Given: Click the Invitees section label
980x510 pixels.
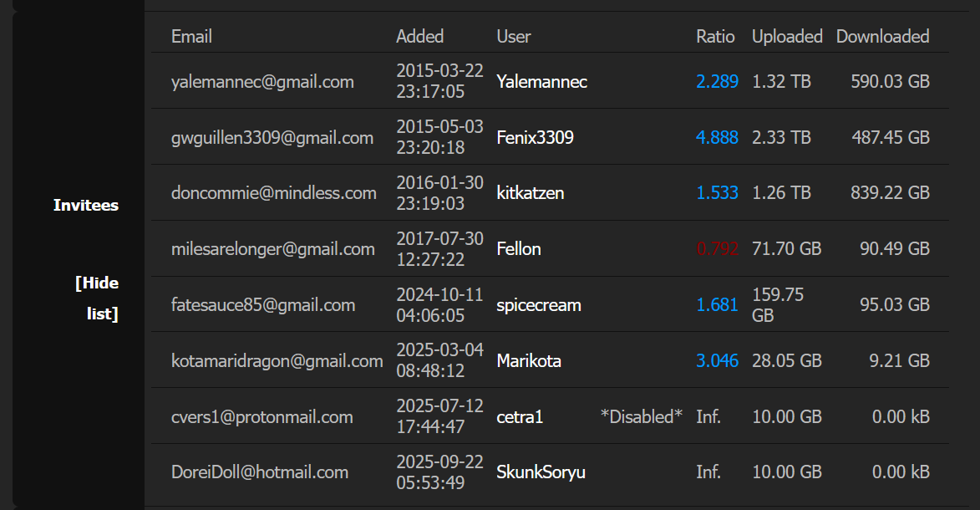Looking at the screenshot, I should pyautogui.click(x=86, y=206).
